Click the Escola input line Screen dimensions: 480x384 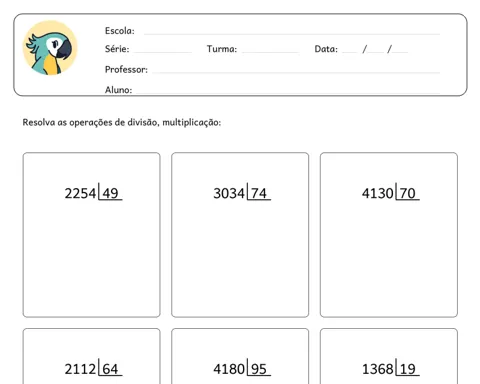(x=292, y=33)
